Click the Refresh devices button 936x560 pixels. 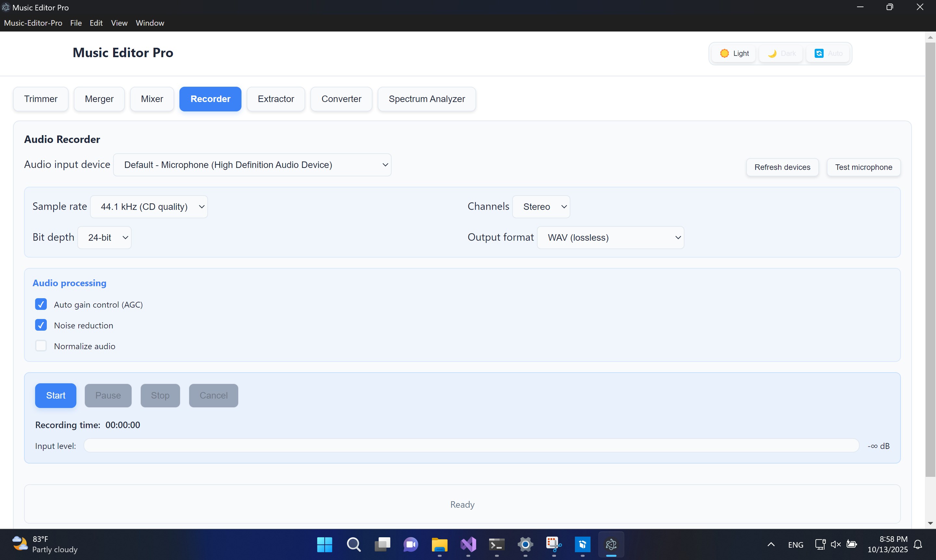point(782,167)
